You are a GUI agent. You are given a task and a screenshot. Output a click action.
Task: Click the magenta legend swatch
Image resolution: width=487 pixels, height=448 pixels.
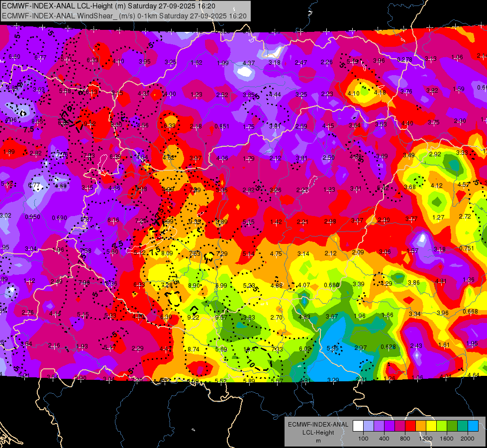coord(400,426)
